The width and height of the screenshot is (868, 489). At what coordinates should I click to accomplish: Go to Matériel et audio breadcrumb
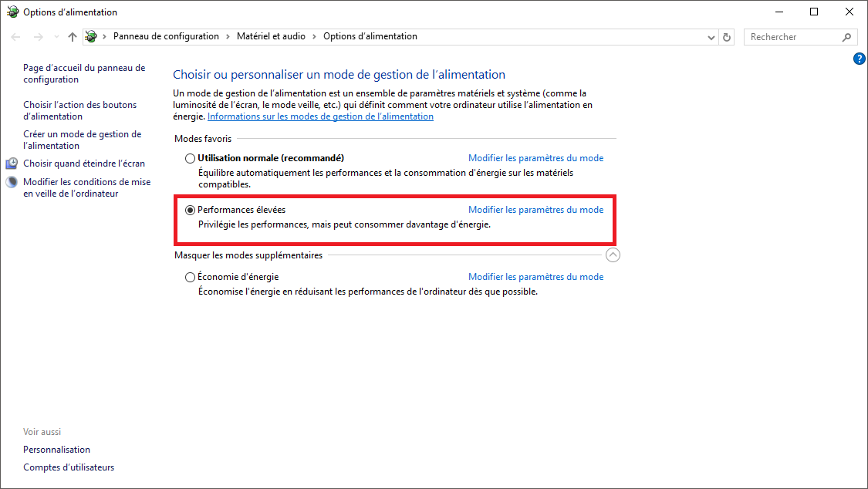(x=271, y=36)
